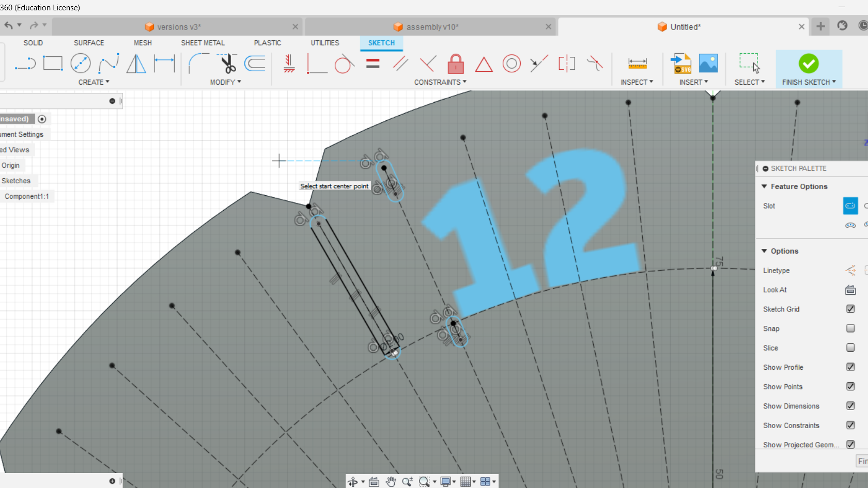Uncheck Show Constraints in Sketch Palette

pos(850,425)
